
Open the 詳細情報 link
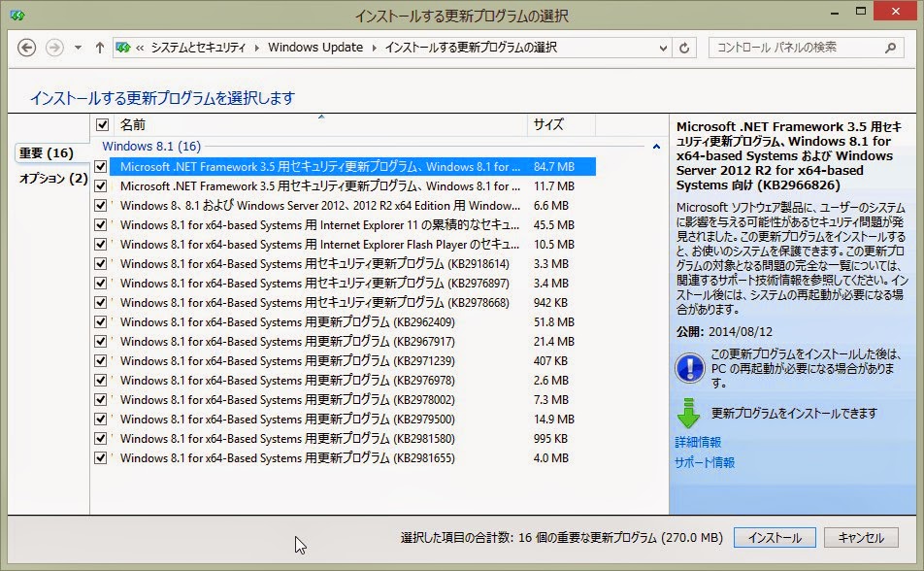[x=698, y=442]
